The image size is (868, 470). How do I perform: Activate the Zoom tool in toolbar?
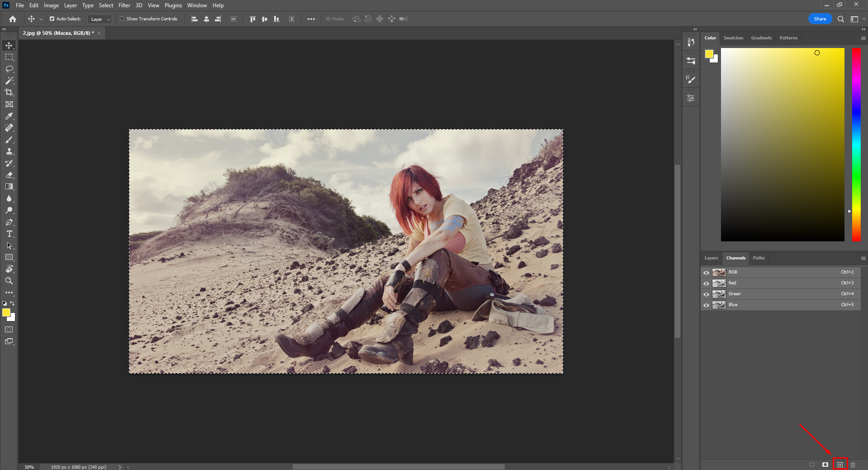9,281
